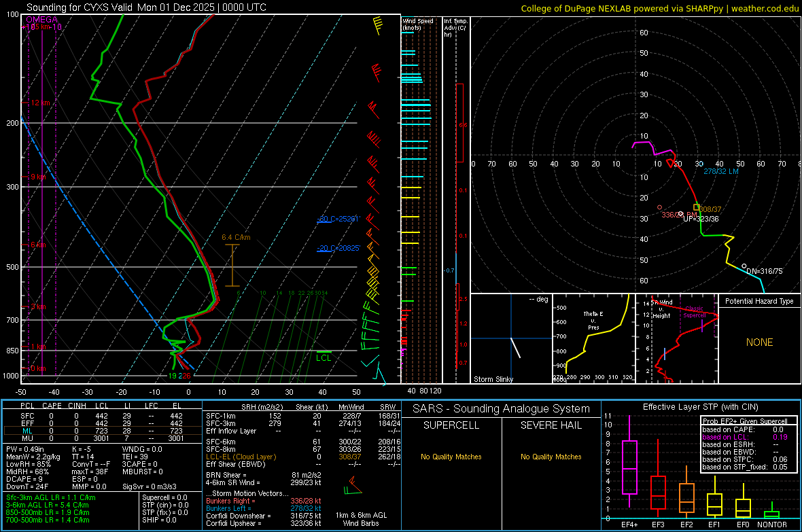Click the 'LowRH = 85%' value
802x532 pixels.
click(29, 464)
